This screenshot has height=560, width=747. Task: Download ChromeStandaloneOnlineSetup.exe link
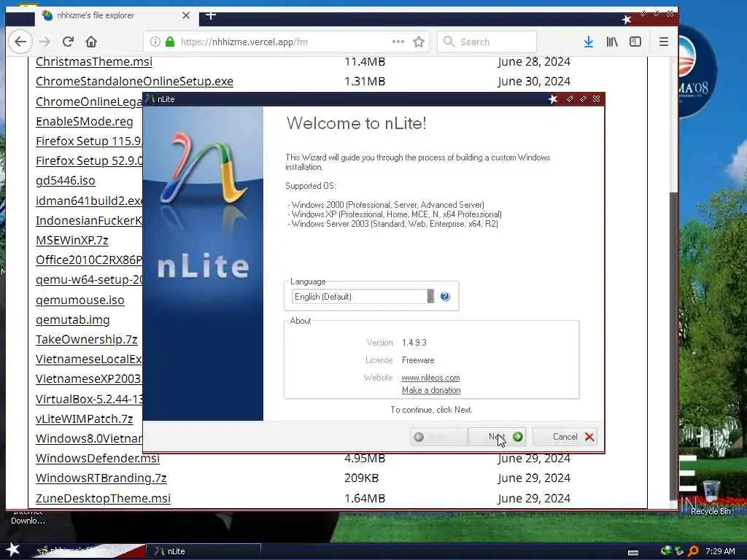click(134, 82)
